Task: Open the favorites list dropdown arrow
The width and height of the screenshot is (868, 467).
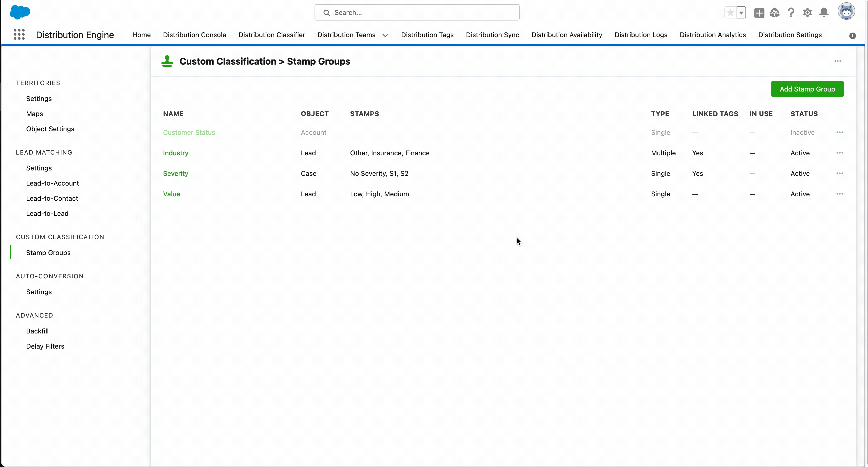Action: tap(741, 13)
